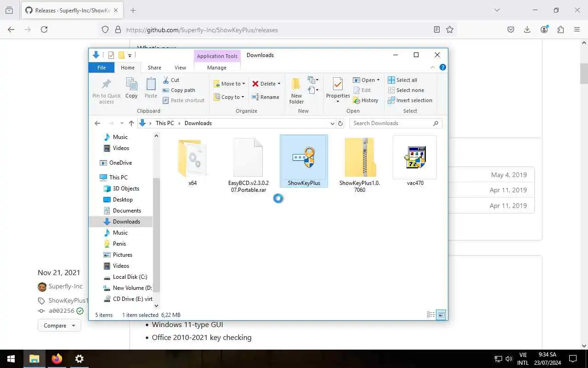Create a New folder from ribbon
The image size is (588, 368).
pos(296,91)
